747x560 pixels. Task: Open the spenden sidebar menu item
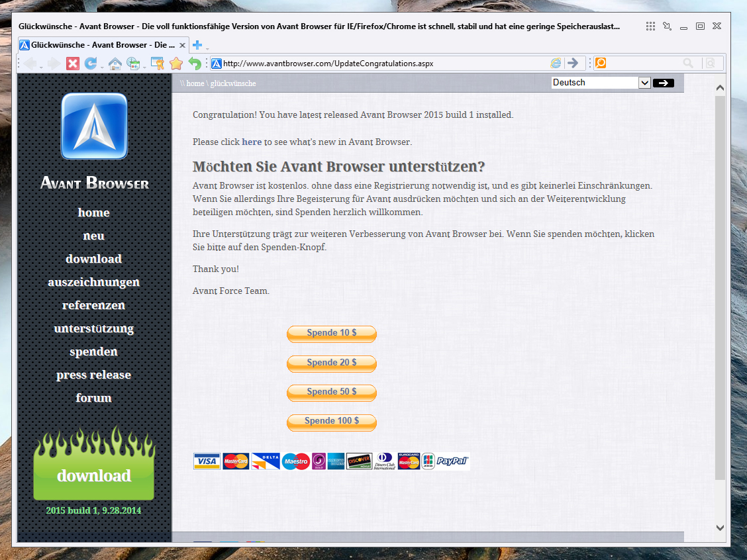point(94,351)
